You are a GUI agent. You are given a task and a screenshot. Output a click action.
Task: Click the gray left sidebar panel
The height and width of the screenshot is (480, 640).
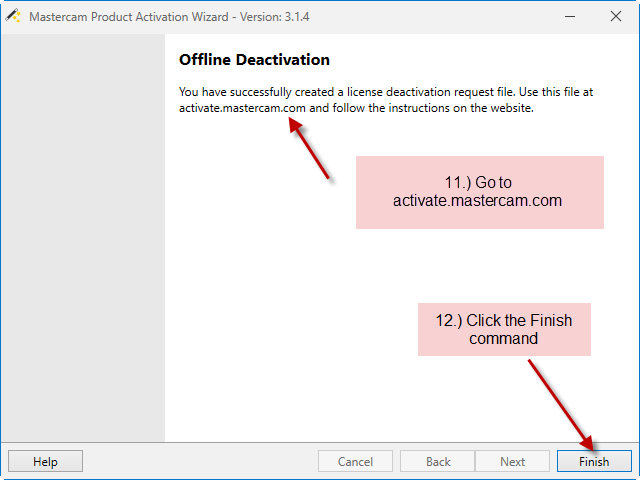pyautogui.click(x=83, y=238)
